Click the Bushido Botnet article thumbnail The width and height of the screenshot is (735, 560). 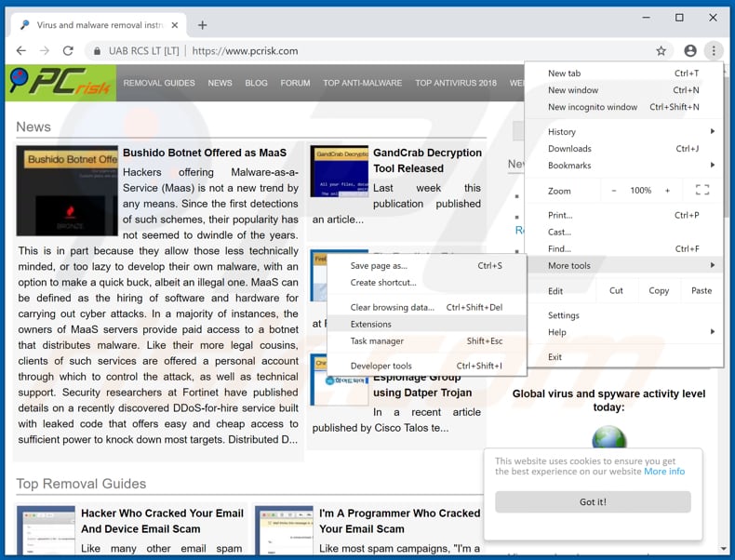click(67, 191)
